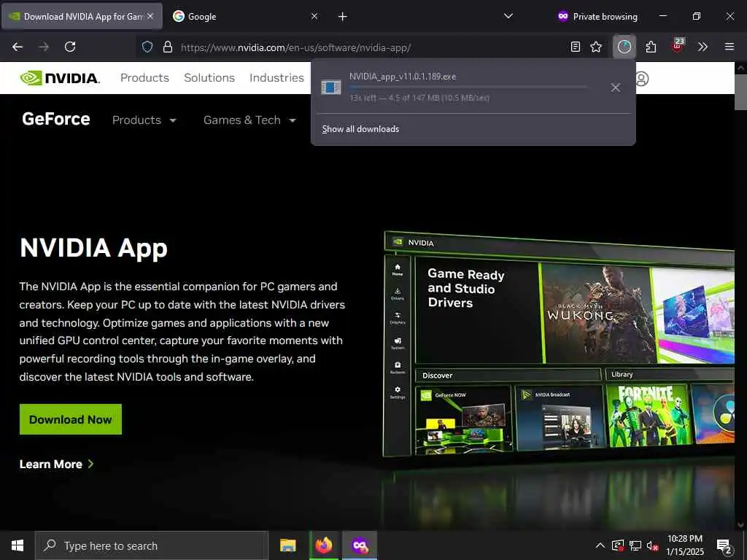Click the Fortnite thumbnail
The image size is (747, 560).
647,415
